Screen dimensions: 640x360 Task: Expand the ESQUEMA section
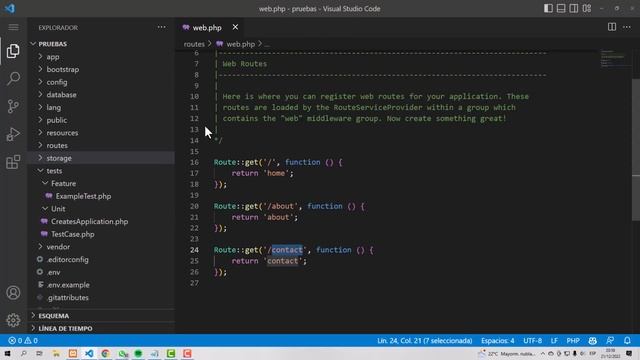[x=101, y=316]
